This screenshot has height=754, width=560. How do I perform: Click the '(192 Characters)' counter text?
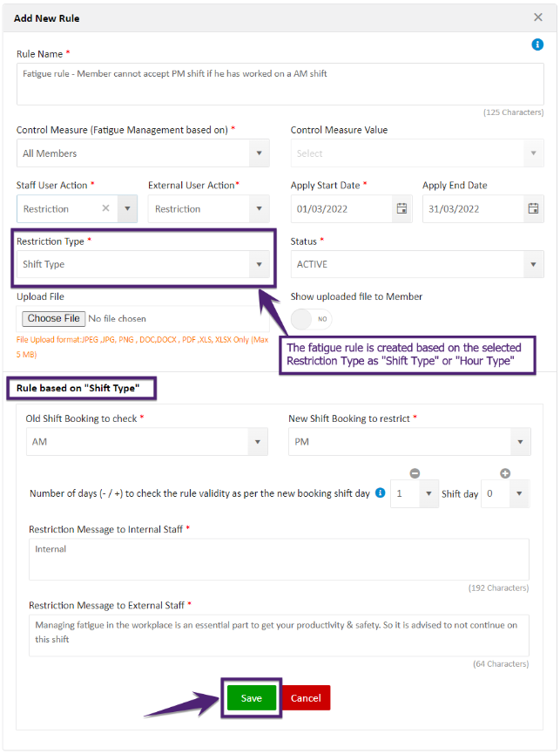tap(498, 588)
